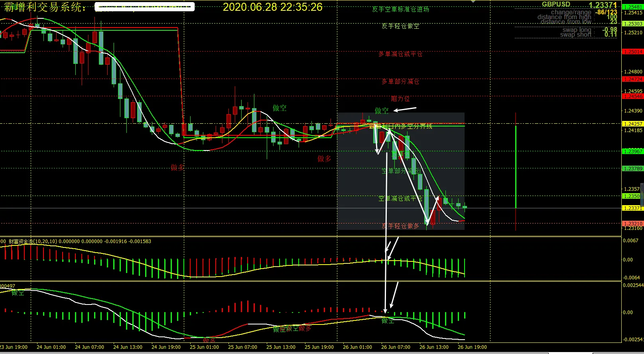
Task: Click the red 1.24546 price tag
Action: click(x=633, y=96)
